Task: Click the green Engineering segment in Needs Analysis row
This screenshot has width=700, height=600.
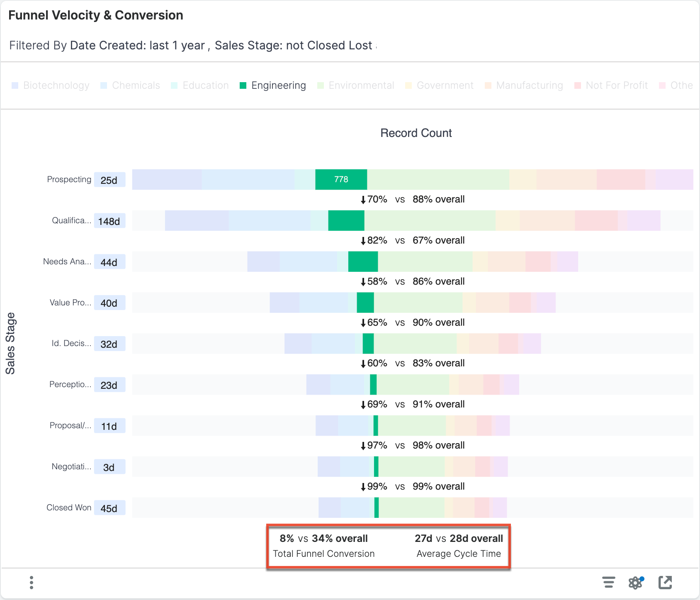Action: (363, 262)
